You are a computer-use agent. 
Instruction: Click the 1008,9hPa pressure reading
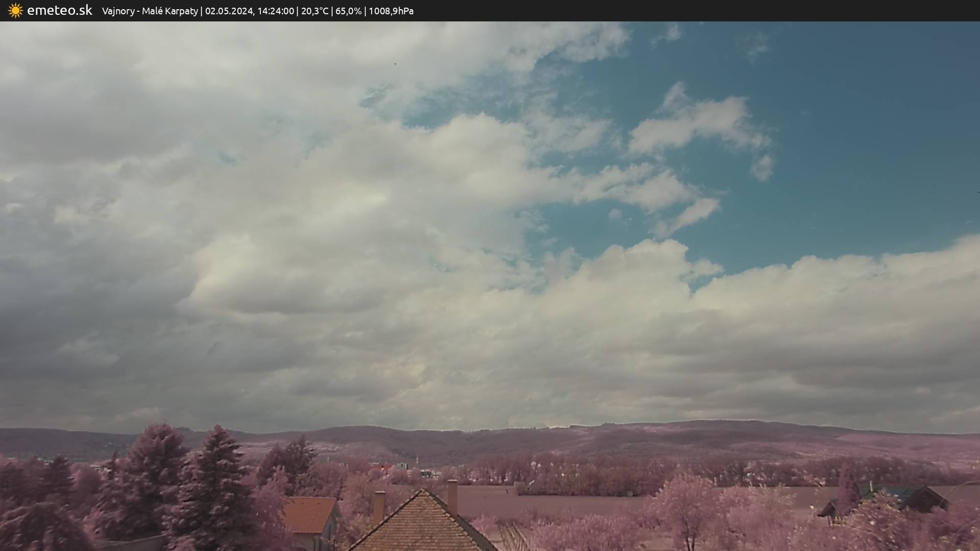click(x=391, y=11)
